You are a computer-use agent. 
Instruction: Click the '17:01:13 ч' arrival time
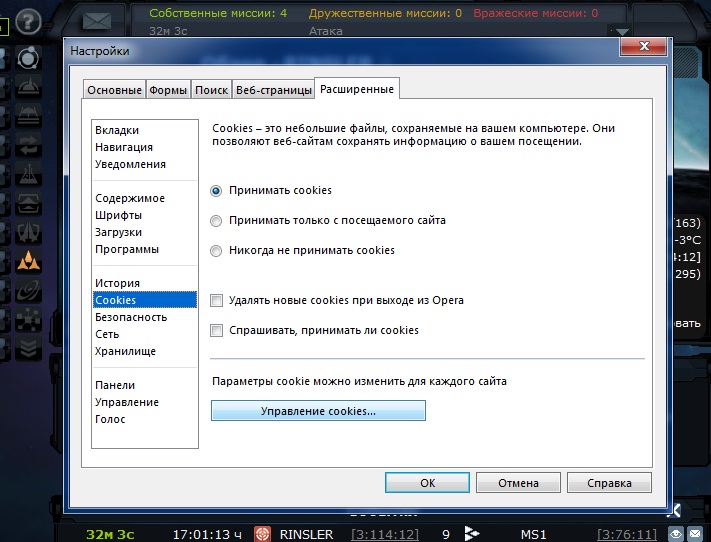point(207,534)
